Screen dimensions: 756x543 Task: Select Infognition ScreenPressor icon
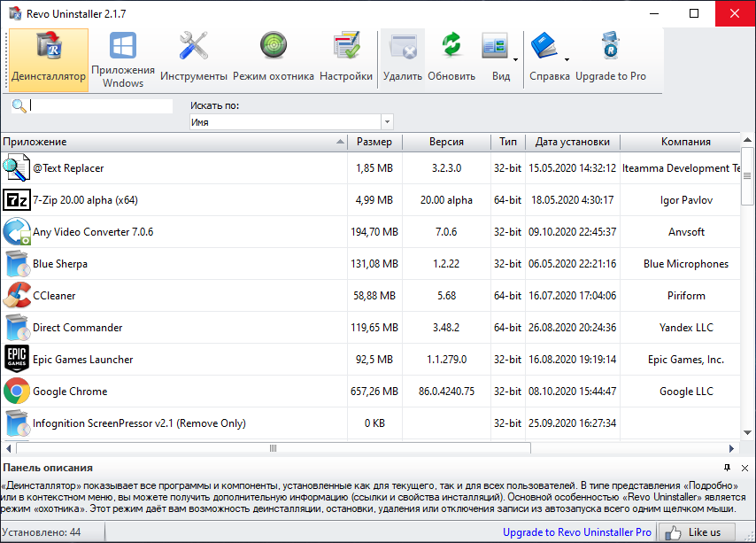coord(17,423)
